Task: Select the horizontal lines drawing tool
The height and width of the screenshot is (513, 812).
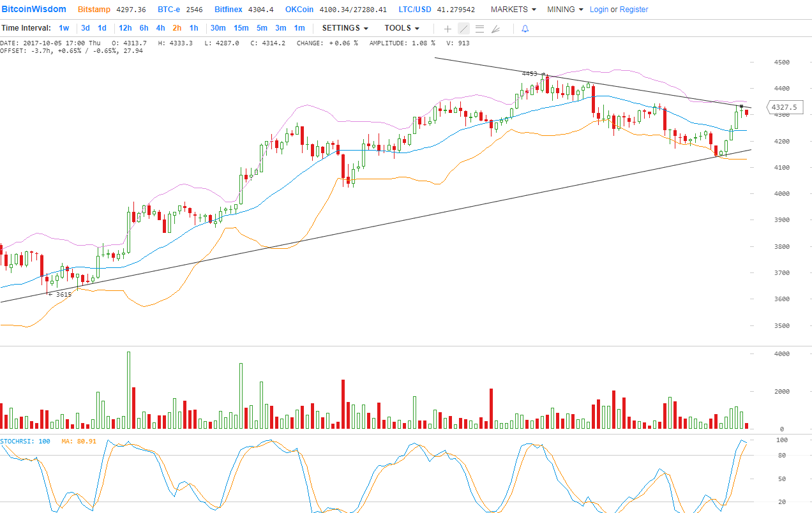Action: point(479,29)
